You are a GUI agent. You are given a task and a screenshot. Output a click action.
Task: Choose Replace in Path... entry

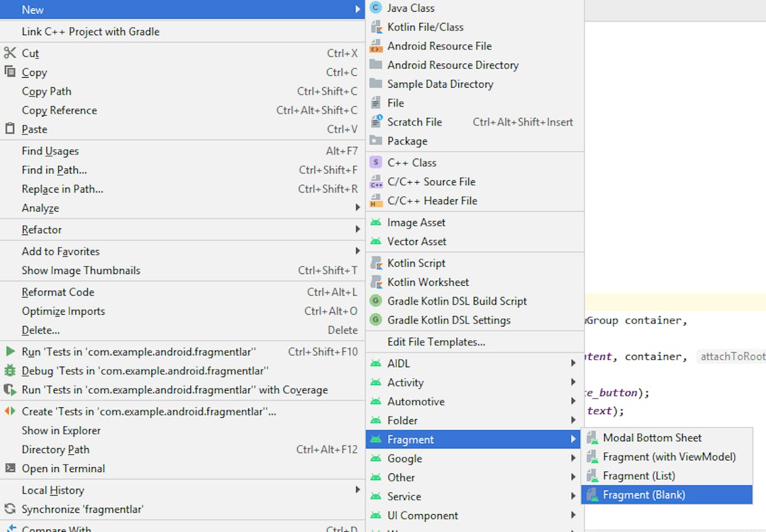click(x=182, y=189)
